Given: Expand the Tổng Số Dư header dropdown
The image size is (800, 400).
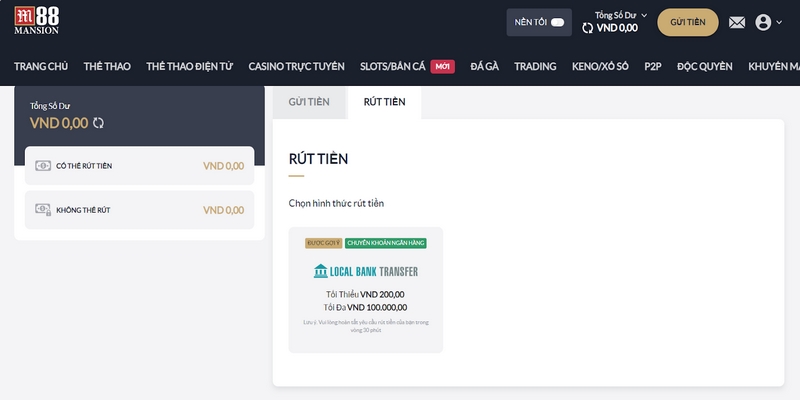Looking at the screenshot, I should 644,15.
